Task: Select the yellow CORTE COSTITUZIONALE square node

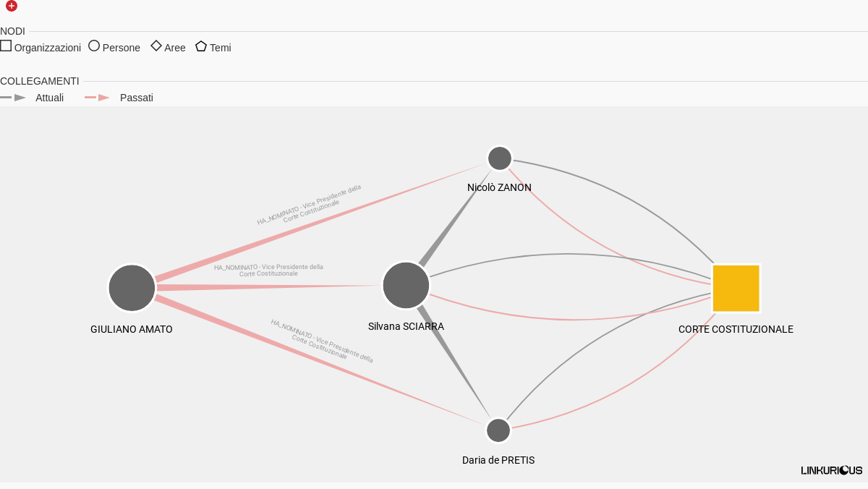Action: [x=736, y=288]
